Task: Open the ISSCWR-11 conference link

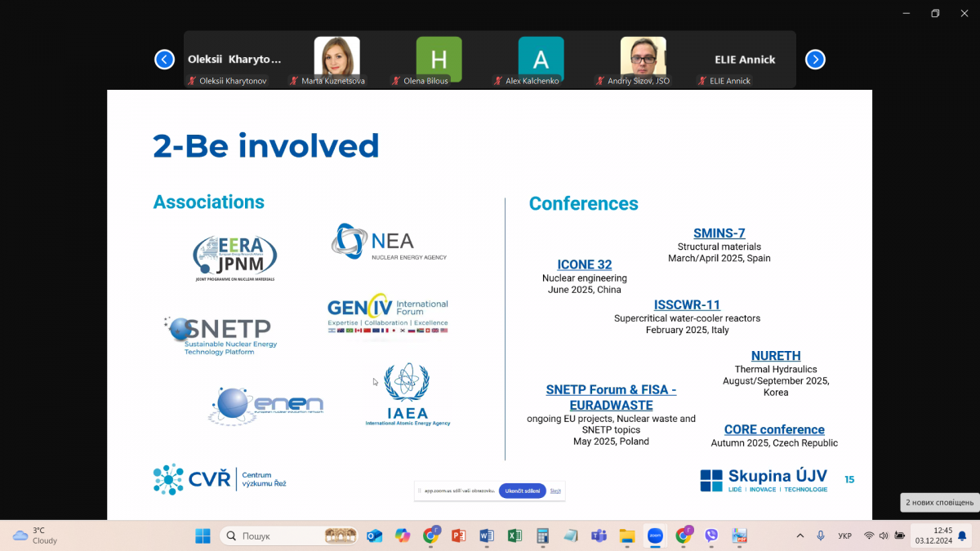Action: [x=687, y=305]
